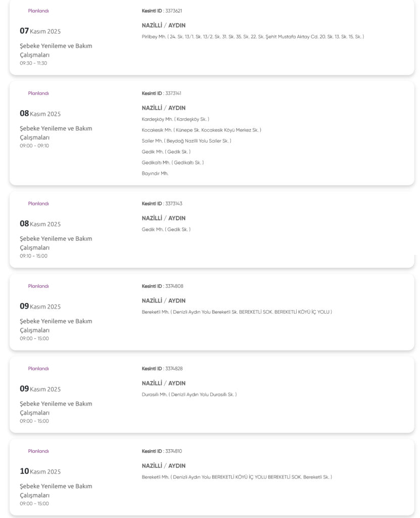Screen dimensions: 420x518
Task: Click Kesinti ID 3374808 label
Action: point(162,286)
